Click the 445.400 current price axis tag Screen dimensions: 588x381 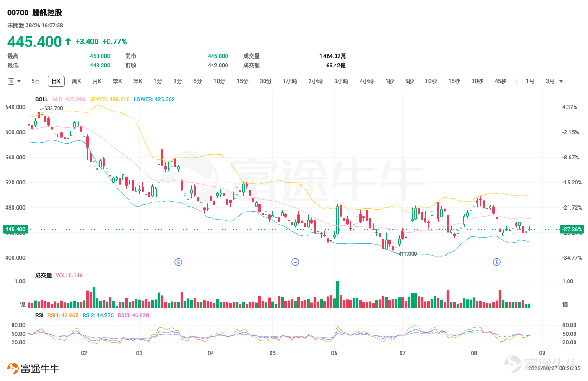tap(15, 229)
